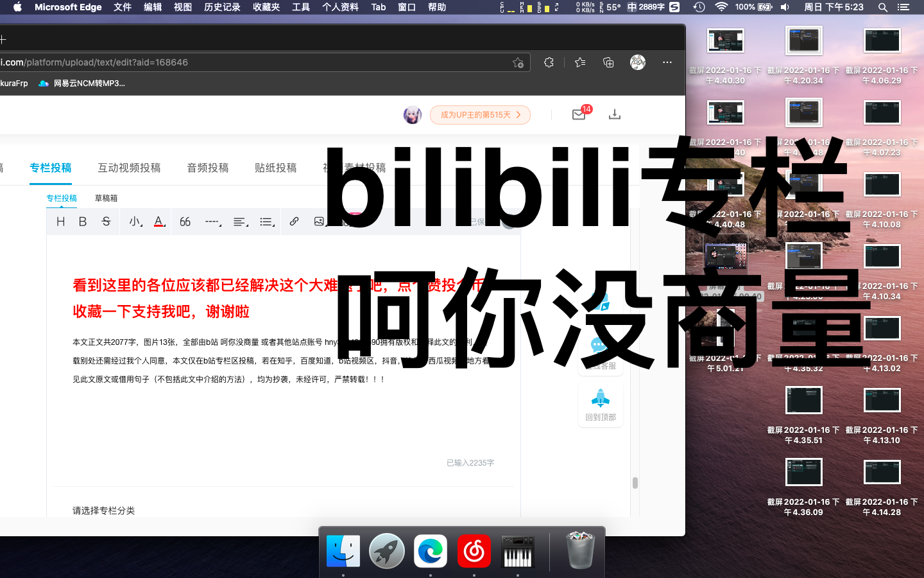Open 个人资料 menu in menu bar
Image resolution: width=924 pixels, height=578 pixels.
click(x=340, y=7)
